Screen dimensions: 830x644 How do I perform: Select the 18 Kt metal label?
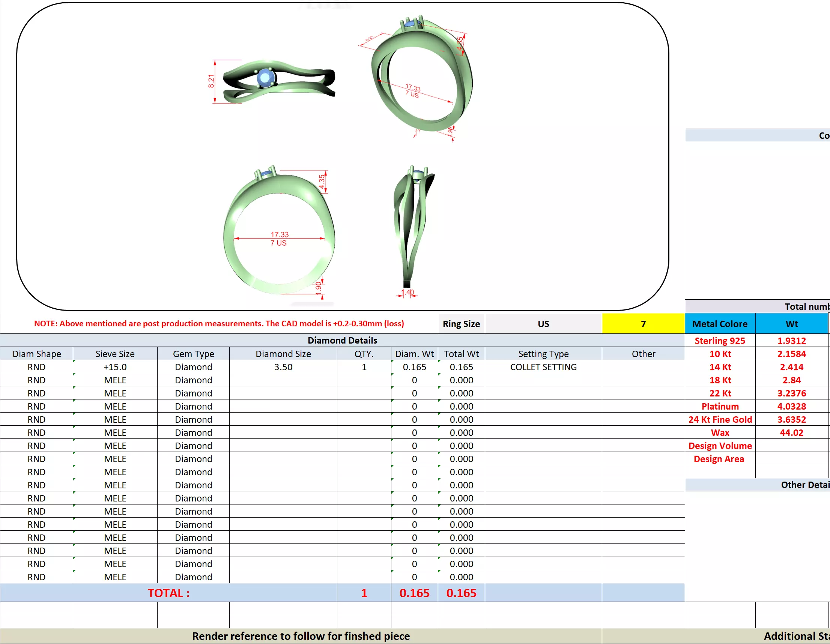pyautogui.click(x=720, y=380)
